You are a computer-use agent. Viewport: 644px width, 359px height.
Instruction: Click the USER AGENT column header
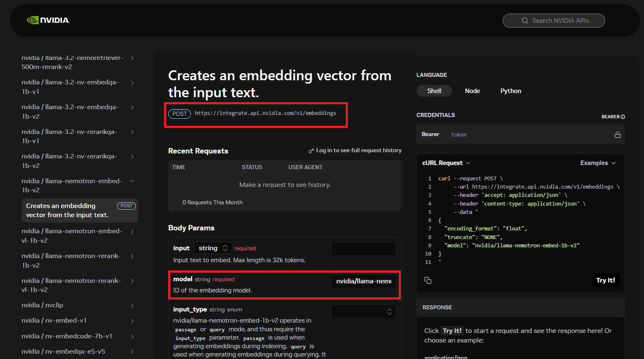tap(305, 168)
